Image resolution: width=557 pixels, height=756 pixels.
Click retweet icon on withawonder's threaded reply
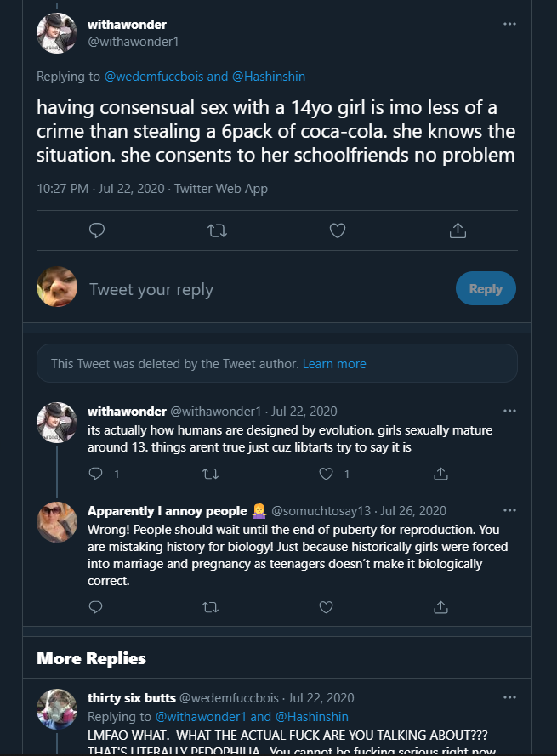pyautogui.click(x=210, y=473)
